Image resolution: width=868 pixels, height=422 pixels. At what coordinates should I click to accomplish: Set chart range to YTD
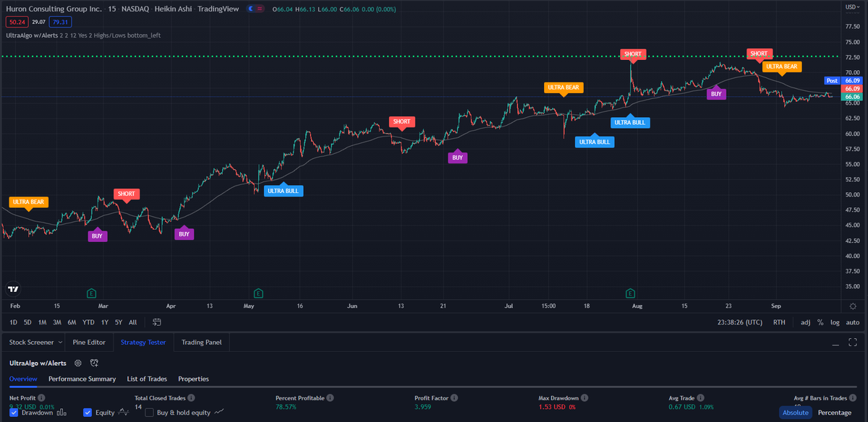(88, 322)
